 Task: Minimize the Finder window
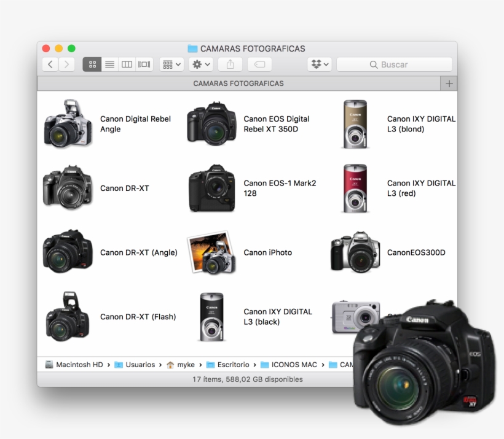[x=59, y=49]
